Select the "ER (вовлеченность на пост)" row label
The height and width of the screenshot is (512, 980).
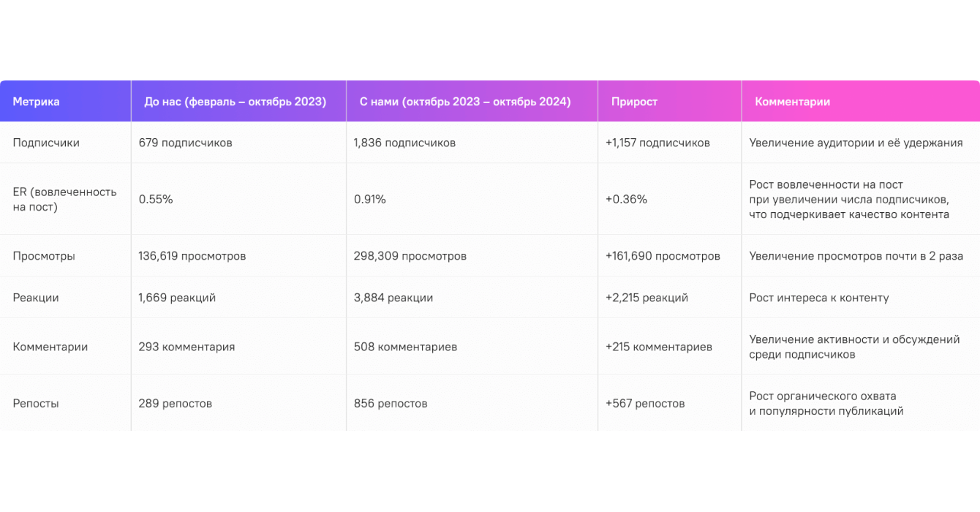pos(64,199)
